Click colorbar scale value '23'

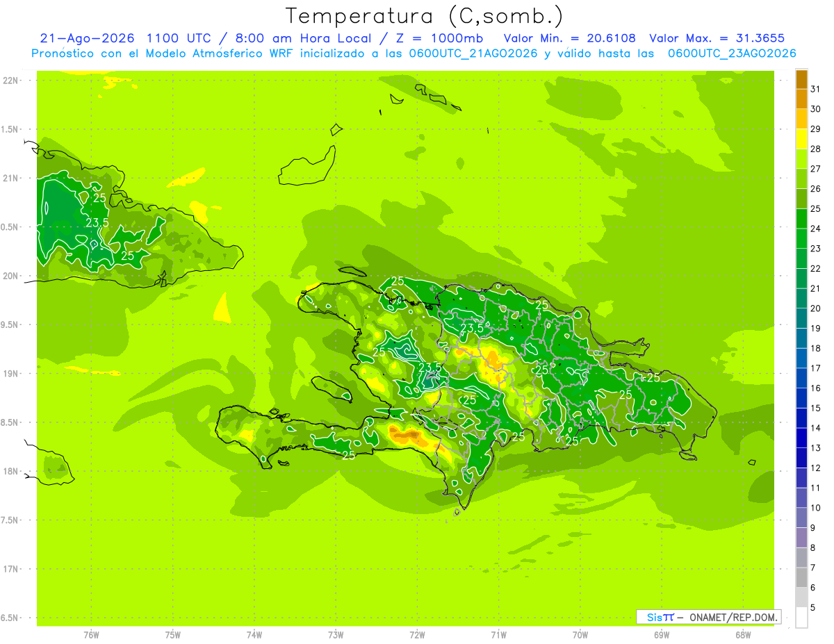coord(815,249)
